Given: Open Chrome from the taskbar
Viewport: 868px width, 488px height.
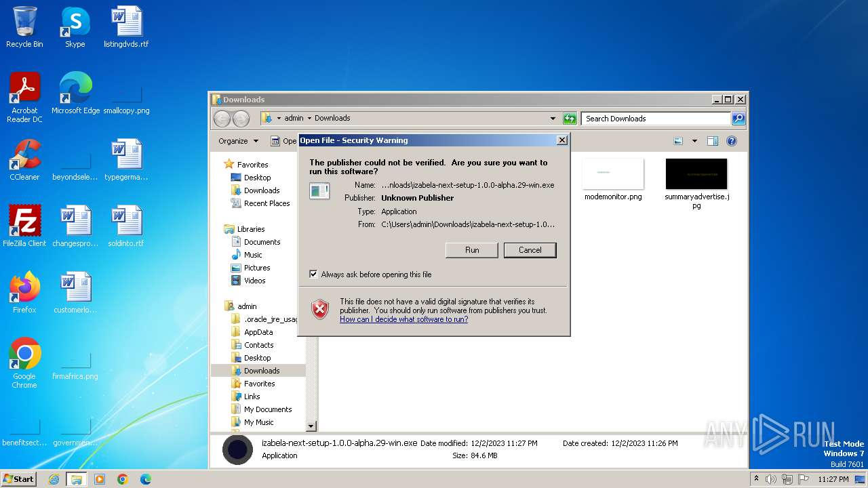Looking at the screenshot, I should click(x=123, y=479).
